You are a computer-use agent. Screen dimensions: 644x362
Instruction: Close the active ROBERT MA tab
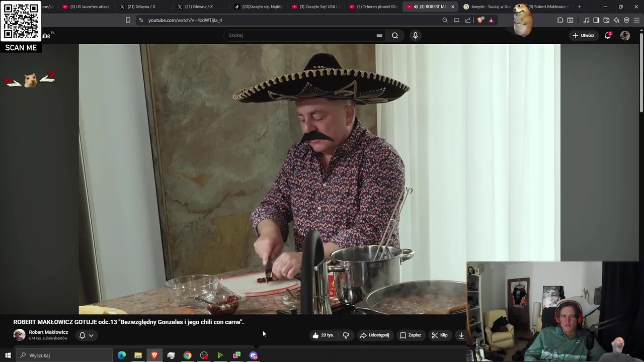pyautogui.click(x=452, y=7)
